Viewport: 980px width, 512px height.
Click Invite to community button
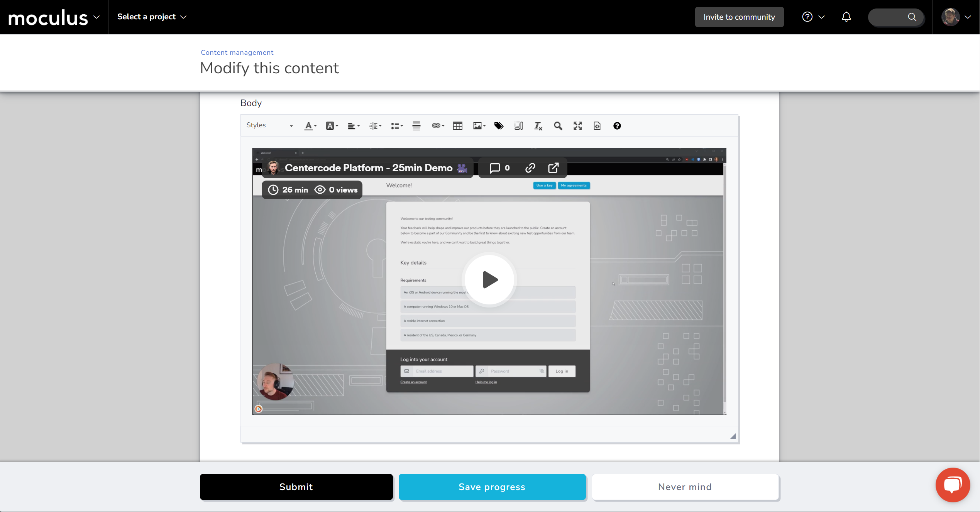(x=739, y=17)
